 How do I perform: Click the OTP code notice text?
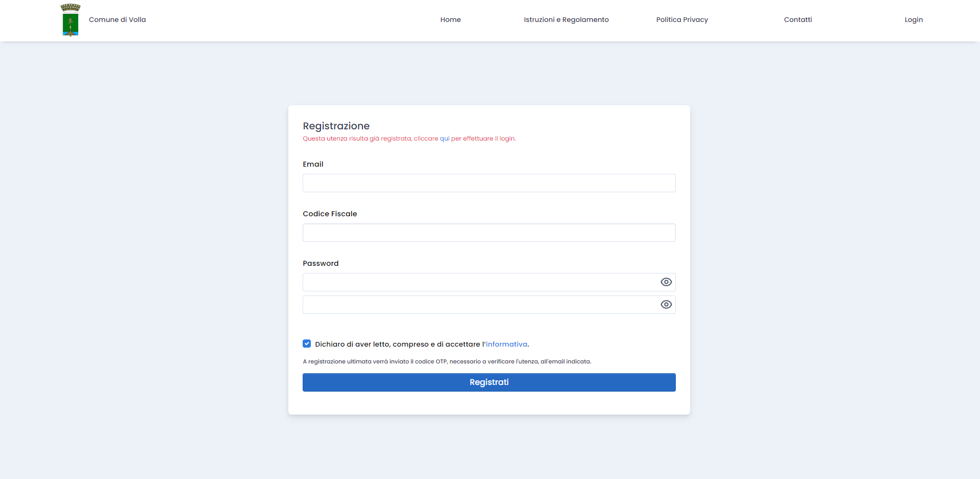(447, 361)
